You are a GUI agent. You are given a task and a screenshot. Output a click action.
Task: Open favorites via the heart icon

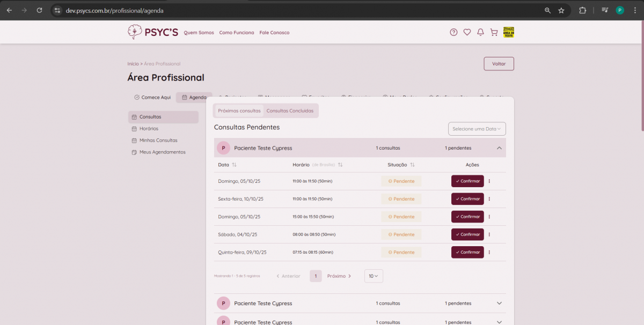pyautogui.click(x=467, y=32)
